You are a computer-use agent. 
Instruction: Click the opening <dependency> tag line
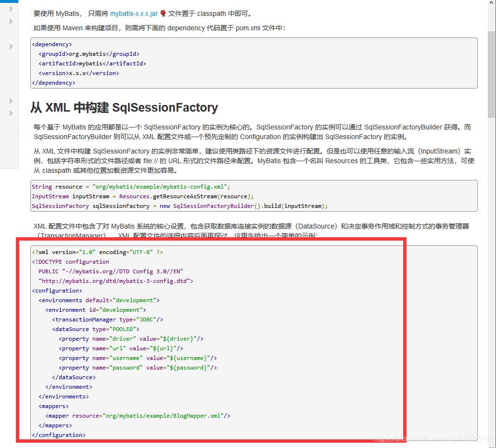[x=52, y=44]
